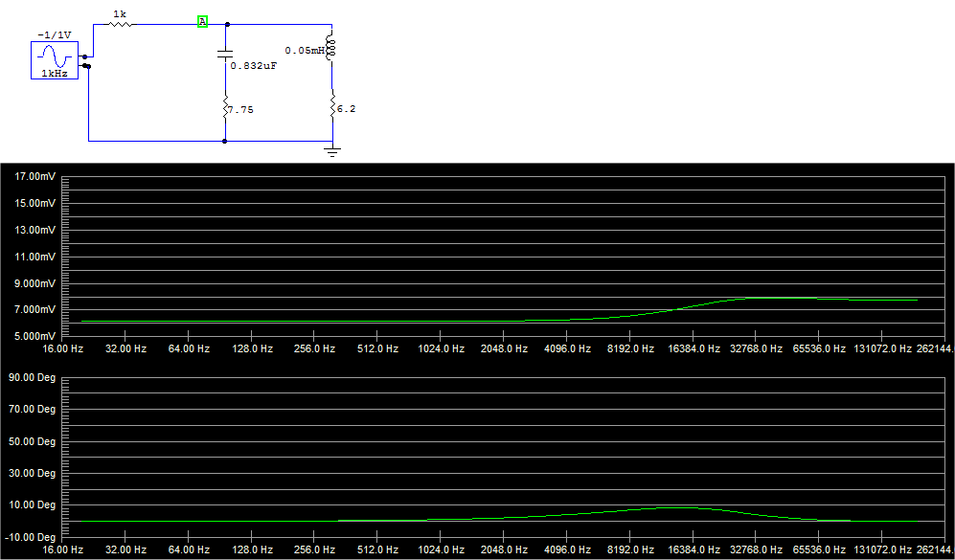955x560 pixels.
Task: Click the 17.00mV magnitude axis label
Action: (34, 176)
